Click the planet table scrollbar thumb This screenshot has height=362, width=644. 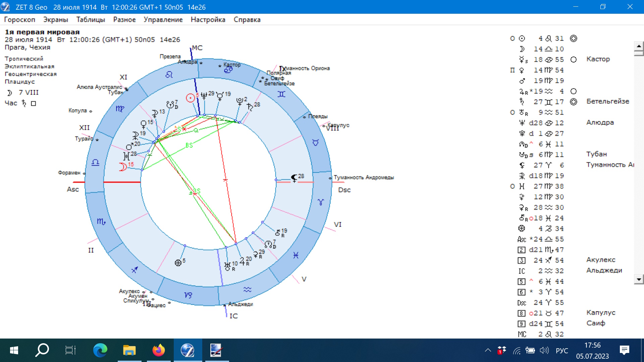(x=639, y=53)
